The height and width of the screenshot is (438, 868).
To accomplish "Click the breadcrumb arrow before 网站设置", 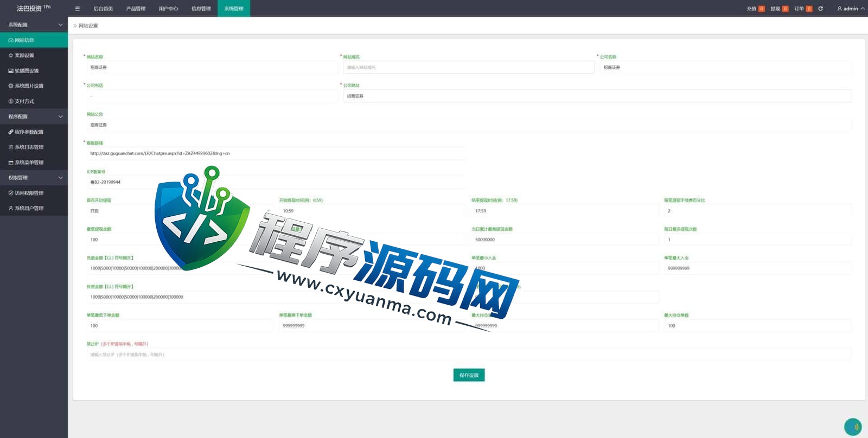I will (75, 25).
